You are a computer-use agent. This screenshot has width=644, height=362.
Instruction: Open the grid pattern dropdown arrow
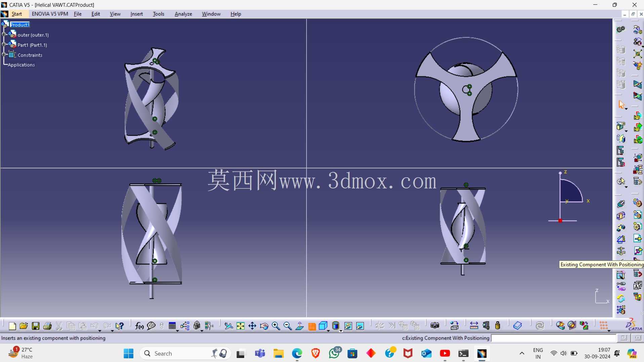point(609,331)
